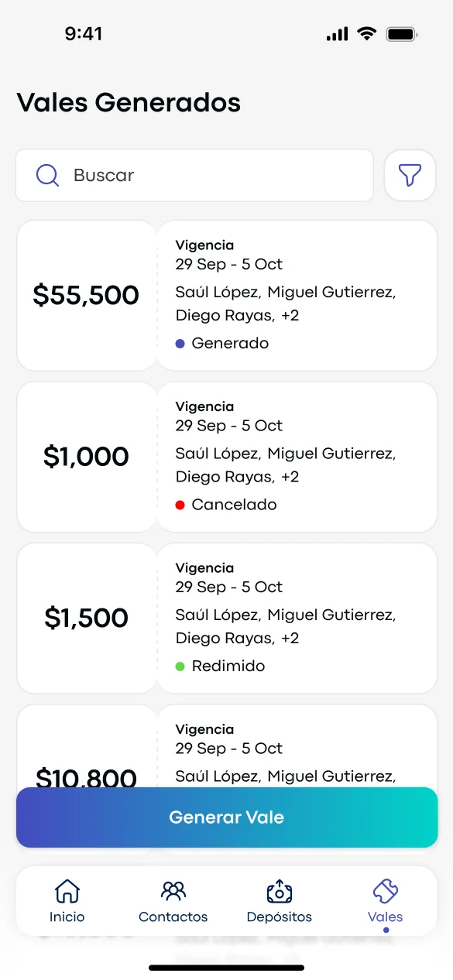This screenshot has width=453, height=980.
Task: Tap the cellular signal bars icon
Action: point(338,34)
